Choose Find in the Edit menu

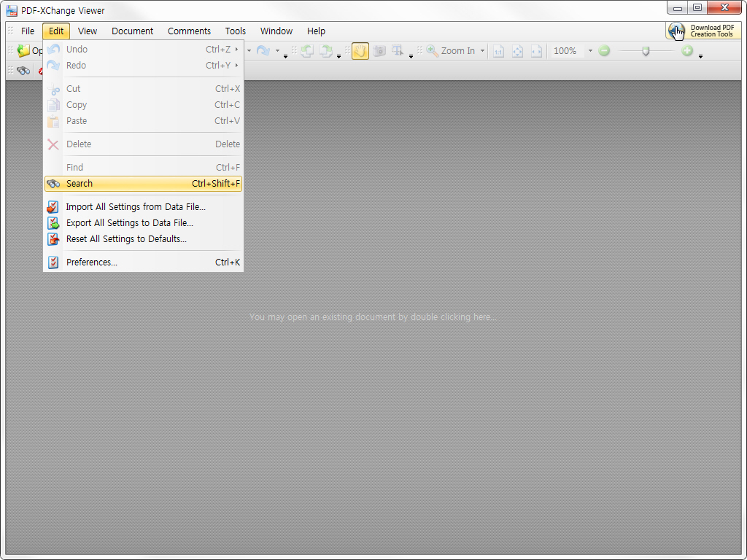[x=144, y=168]
